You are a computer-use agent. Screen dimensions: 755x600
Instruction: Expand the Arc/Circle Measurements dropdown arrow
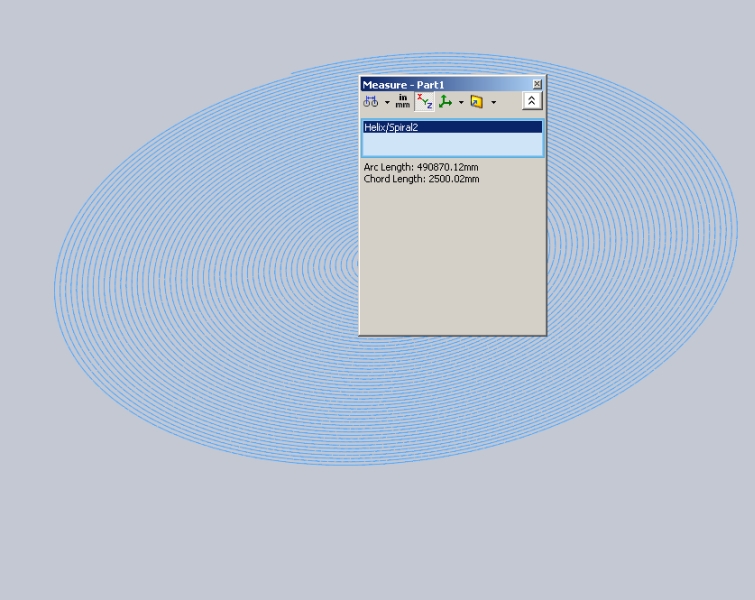click(387, 102)
